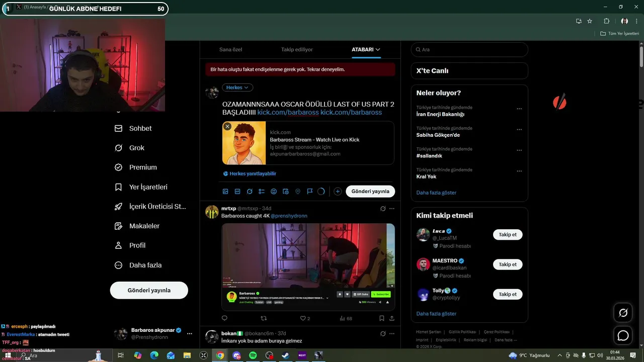The image size is (644, 362).
Task: Open Yer İşaretleri bookmarks
Action: tap(141, 187)
